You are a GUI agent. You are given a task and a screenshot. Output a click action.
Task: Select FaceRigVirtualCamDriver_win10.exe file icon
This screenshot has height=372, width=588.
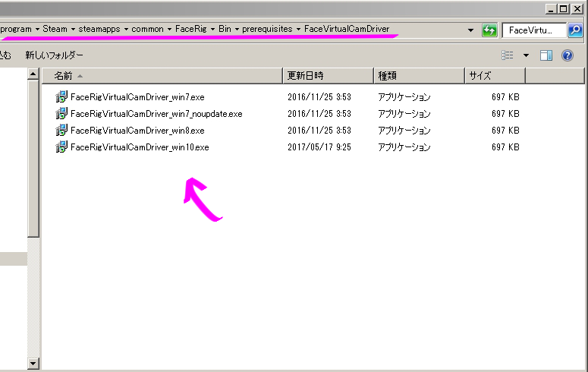tap(61, 147)
